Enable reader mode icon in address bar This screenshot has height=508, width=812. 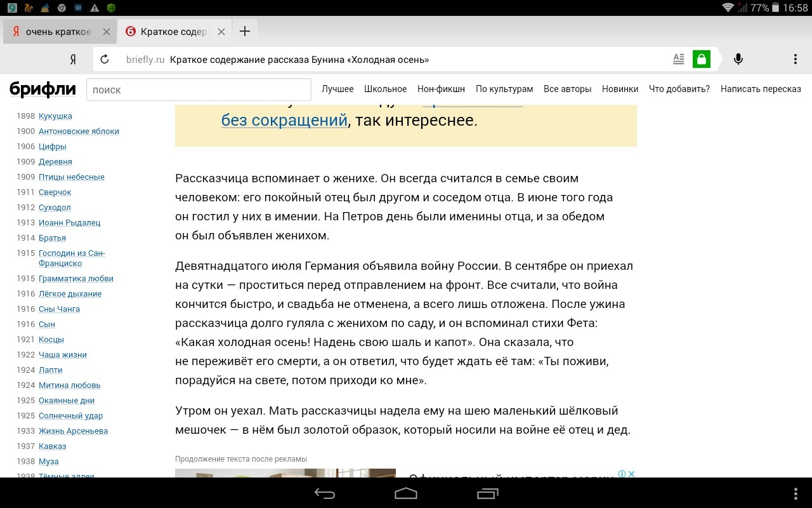point(678,60)
